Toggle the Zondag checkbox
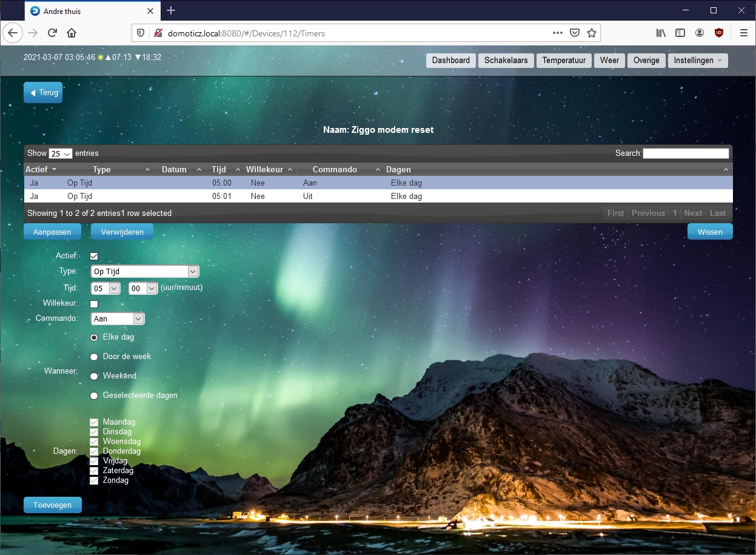756x555 pixels. tap(94, 480)
